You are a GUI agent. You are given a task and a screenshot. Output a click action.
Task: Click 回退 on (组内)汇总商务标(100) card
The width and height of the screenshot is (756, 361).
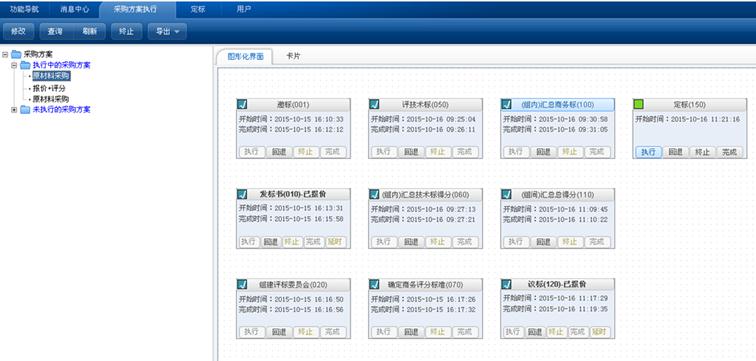pyautogui.click(x=543, y=152)
